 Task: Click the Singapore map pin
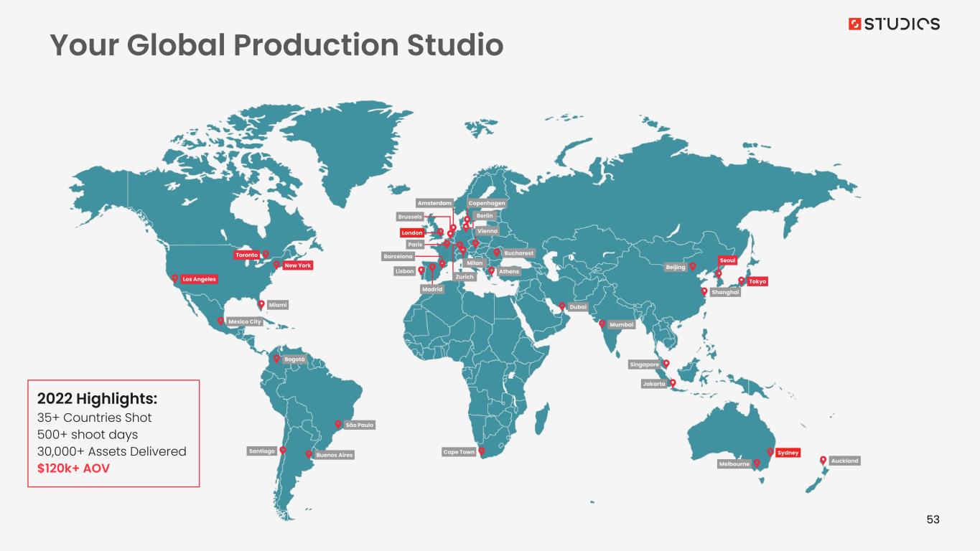pyautogui.click(x=666, y=364)
